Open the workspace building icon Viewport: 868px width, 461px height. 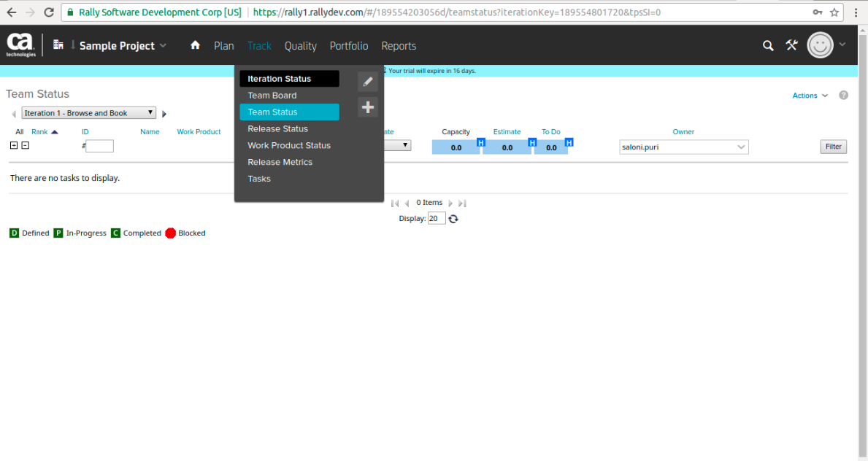(58, 44)
